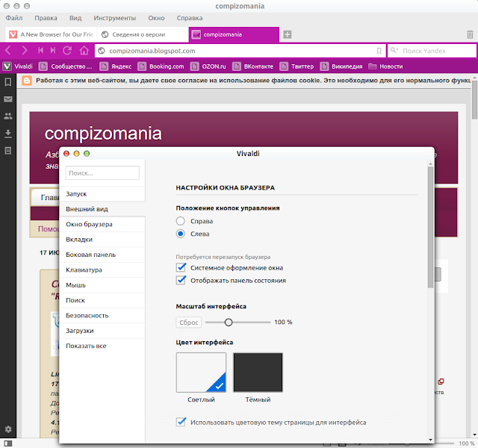Open the Mail side panel
The image size is (478, 448).
8,99
